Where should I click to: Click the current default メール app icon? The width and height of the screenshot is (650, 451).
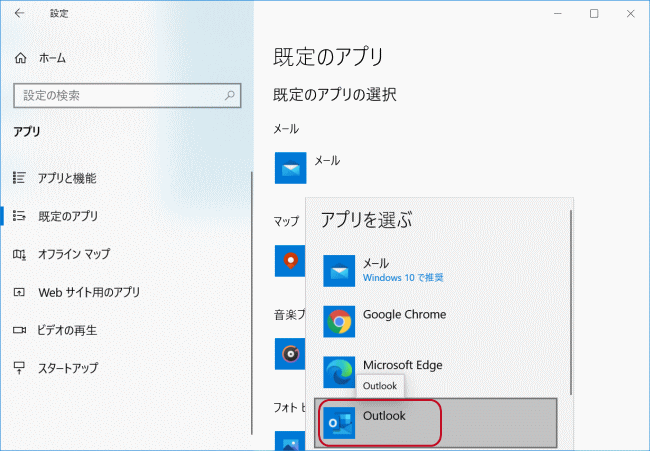click(x=291, y=168)
